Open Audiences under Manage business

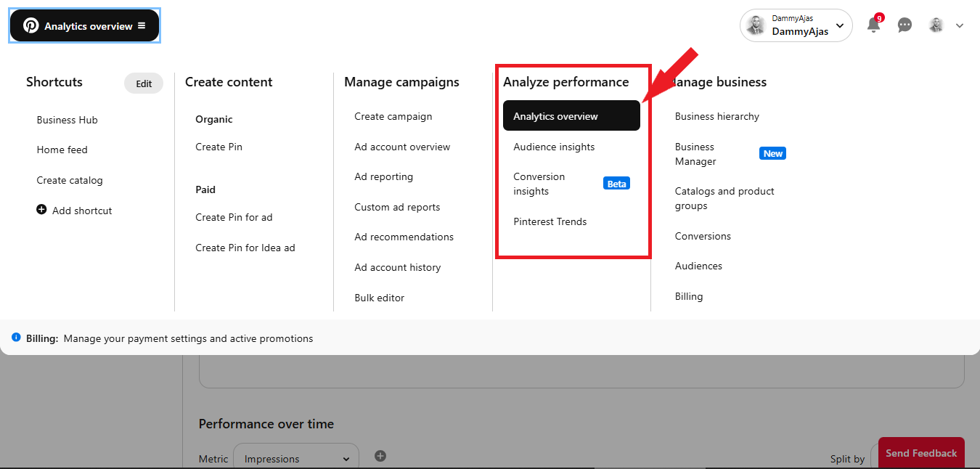(x=698, y=266)
